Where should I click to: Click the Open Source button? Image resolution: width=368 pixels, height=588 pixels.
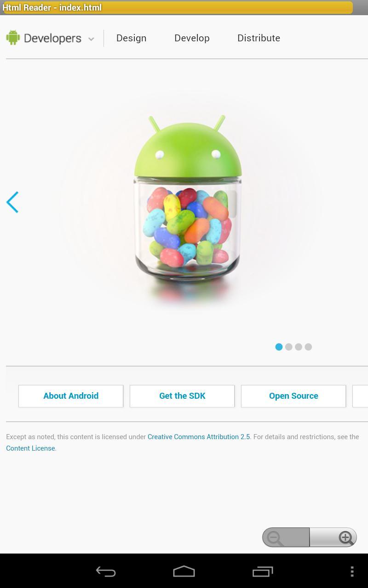(293, 396)
